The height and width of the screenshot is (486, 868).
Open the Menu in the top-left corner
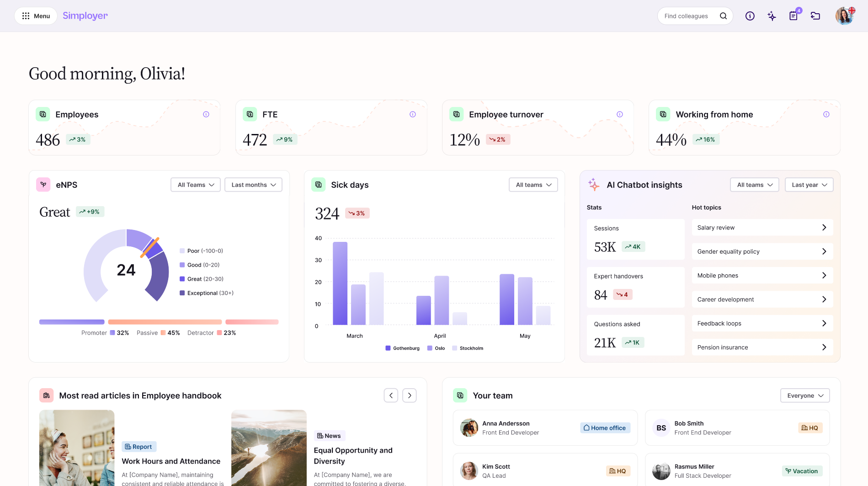click(x=36, y=16)
